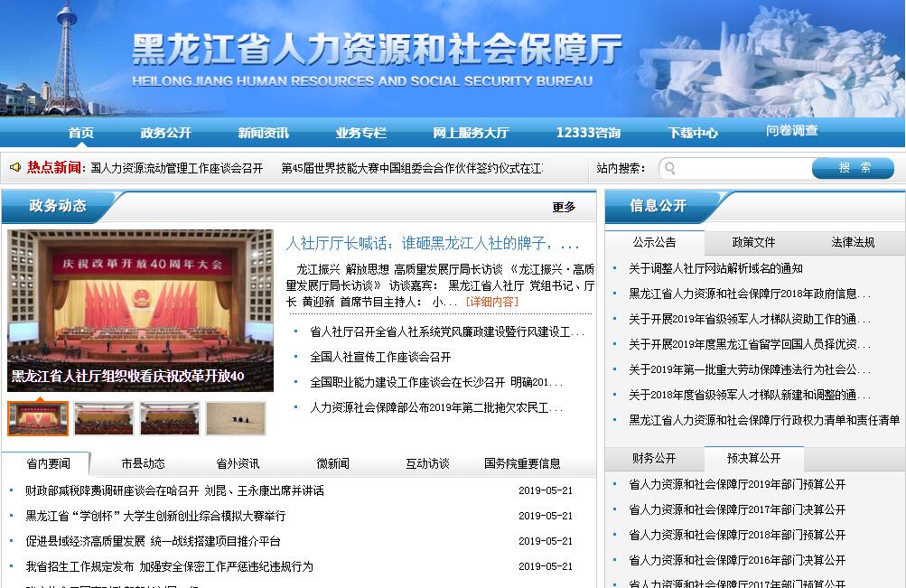Open 省人力资源和社会保障厅2016年部门决算公开
906x588 pixels.
pyautogui.click(x=737, y=560)
